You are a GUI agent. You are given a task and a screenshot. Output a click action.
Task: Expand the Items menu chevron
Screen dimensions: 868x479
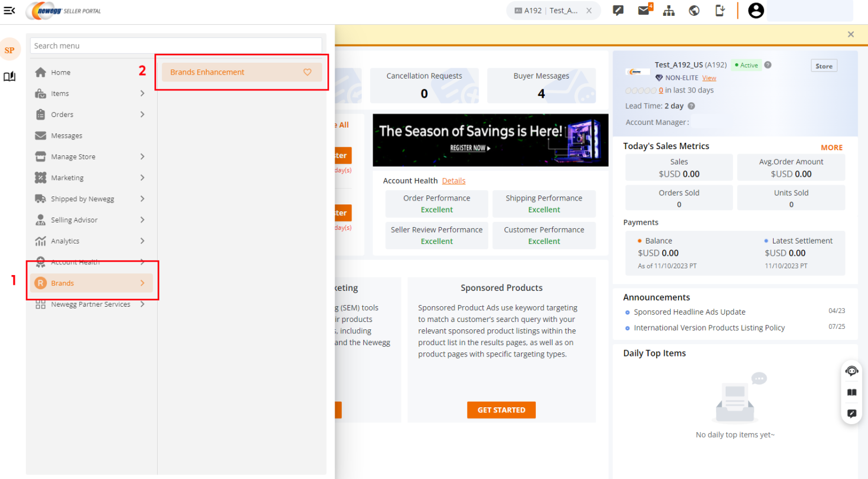142,93
